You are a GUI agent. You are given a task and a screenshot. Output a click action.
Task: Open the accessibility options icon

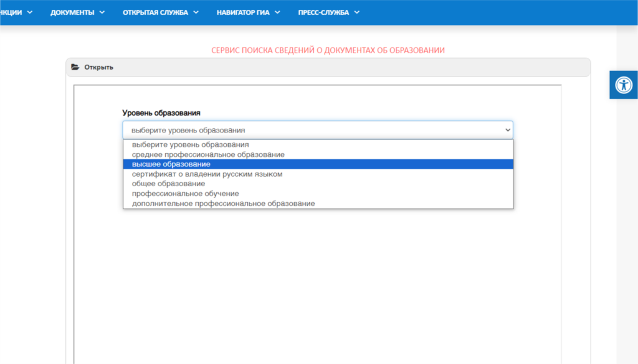(624, 85)
